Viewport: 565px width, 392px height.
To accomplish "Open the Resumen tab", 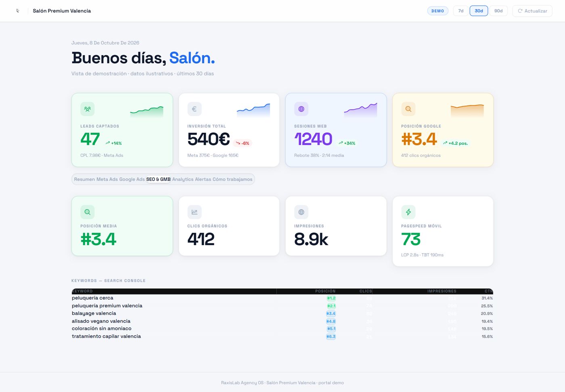I will (x=85, y=179).
